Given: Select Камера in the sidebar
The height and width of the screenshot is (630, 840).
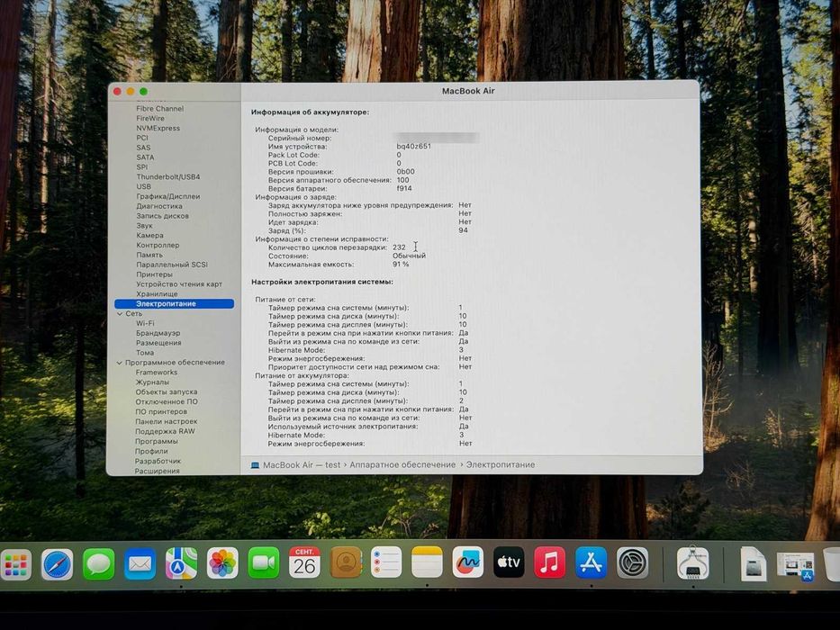Looking at the screenshot, I should pos(149,235).
